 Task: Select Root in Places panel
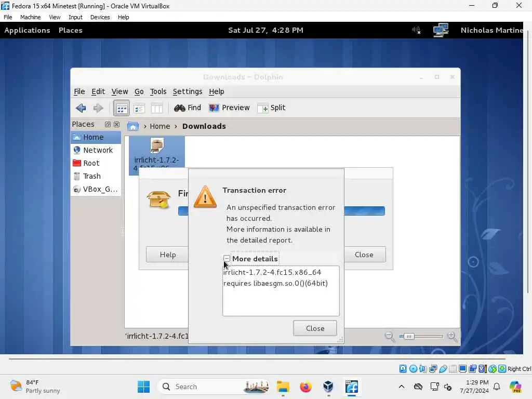[96, 163]
